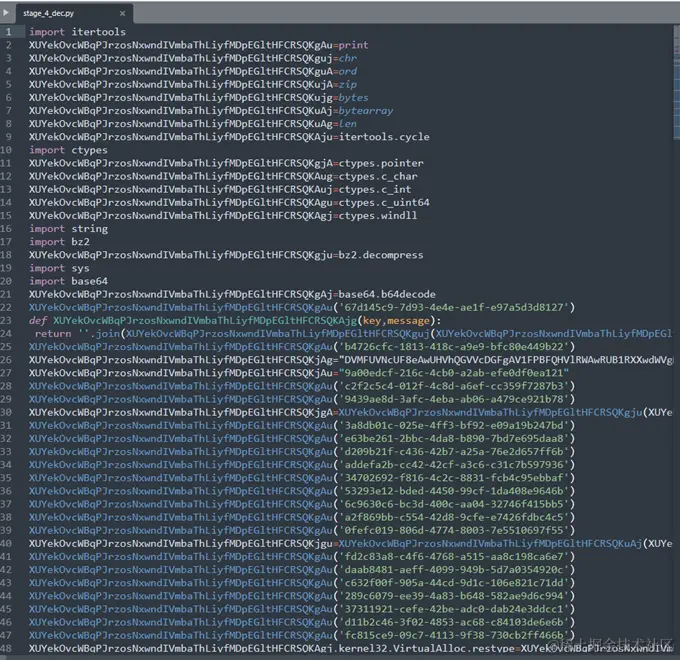Image resolution: width=680 pixels, height=660 pixels.
Task: Click string '3a8db01c-025e-4ff3-bf92-e09a19b247bd'
Action: 454,425
